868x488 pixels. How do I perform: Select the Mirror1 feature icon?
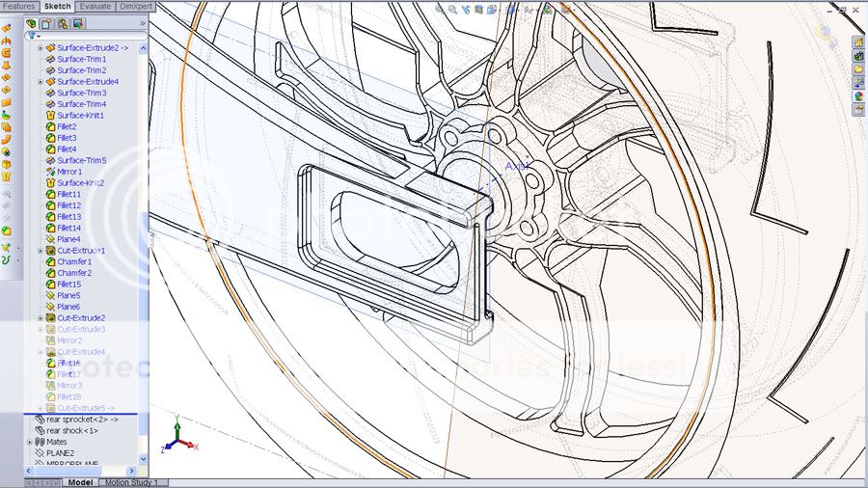point(50,172)
